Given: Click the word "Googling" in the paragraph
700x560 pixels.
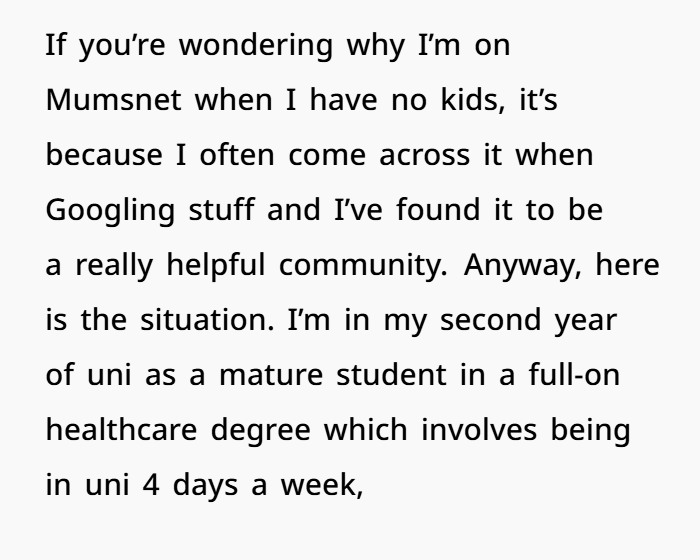Looking at the screenshot, I should (110, 210).
